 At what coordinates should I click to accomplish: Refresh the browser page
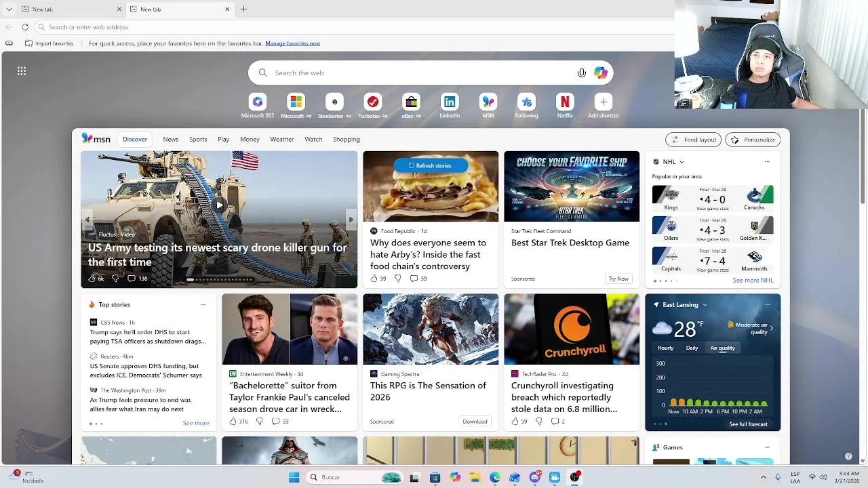[x=25, y=27]
